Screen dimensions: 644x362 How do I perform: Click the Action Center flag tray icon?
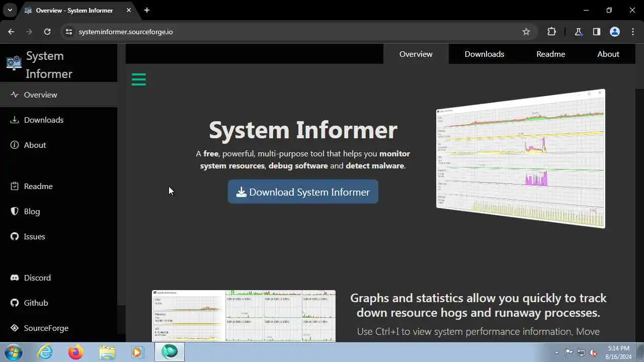569,352
